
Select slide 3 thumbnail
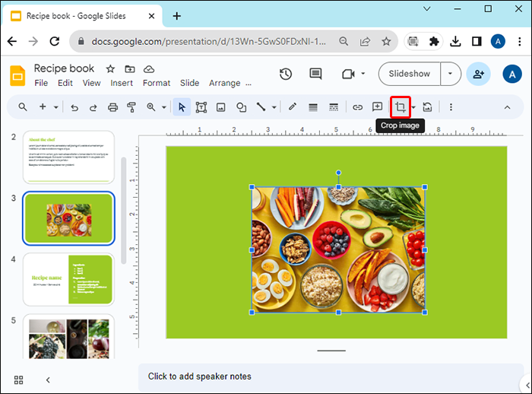68,218
